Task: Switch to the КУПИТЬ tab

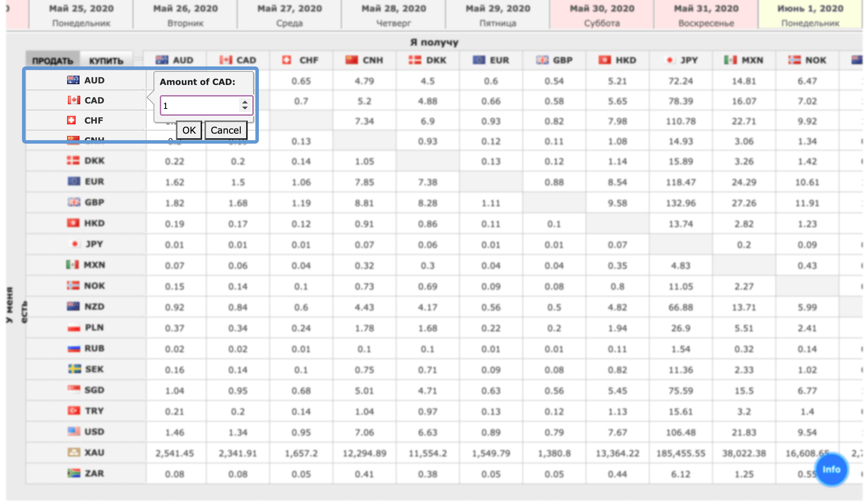Action: click(x=106, y=61)
